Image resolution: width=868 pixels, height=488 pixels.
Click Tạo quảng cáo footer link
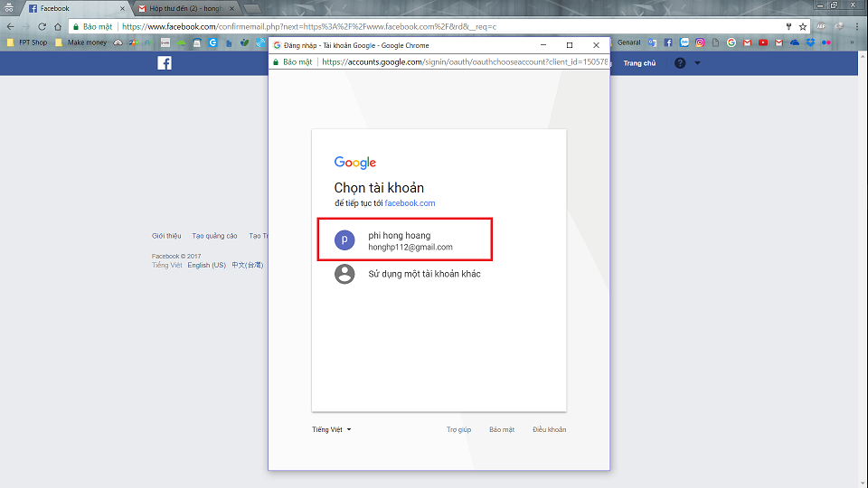coord(214,236)
